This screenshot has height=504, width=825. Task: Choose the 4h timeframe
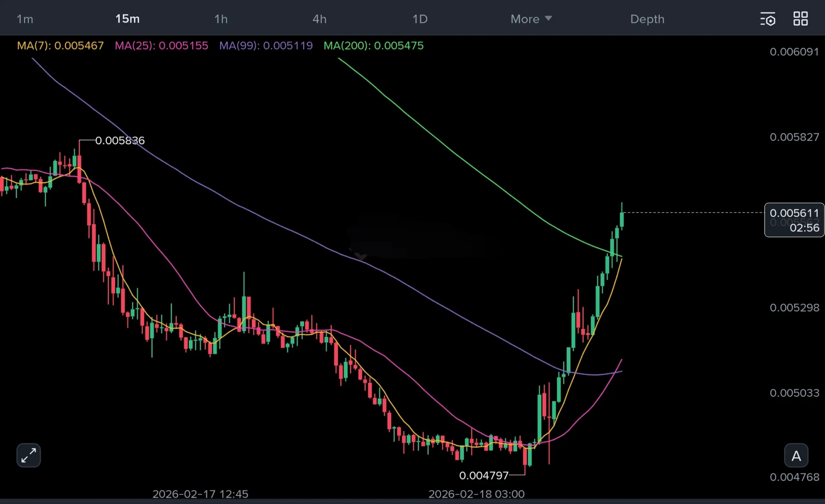point(319,19)
